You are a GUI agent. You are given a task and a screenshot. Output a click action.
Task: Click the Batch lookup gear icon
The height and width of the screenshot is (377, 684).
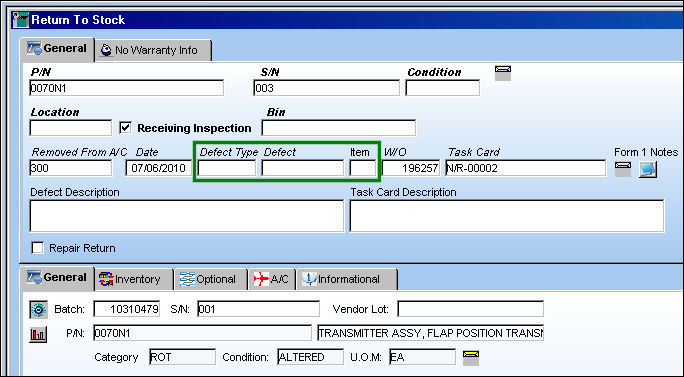[x=38, y=309]
